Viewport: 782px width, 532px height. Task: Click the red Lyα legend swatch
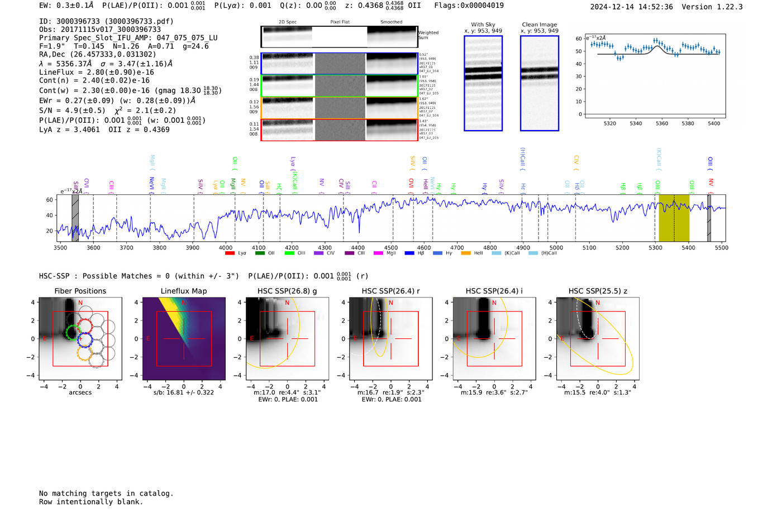click(230, 253)
